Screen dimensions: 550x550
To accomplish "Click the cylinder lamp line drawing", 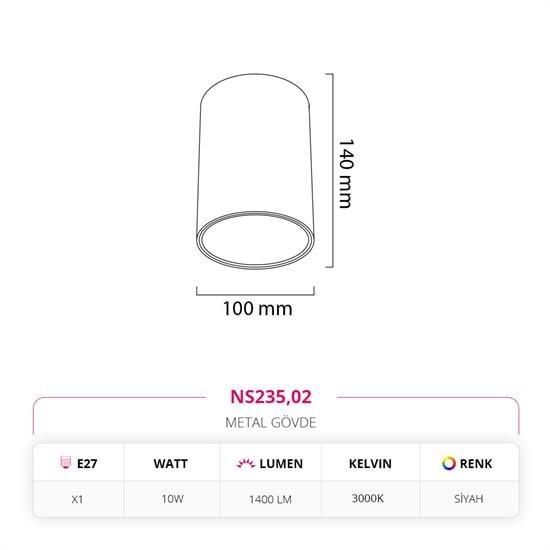I will click(255, 171).
